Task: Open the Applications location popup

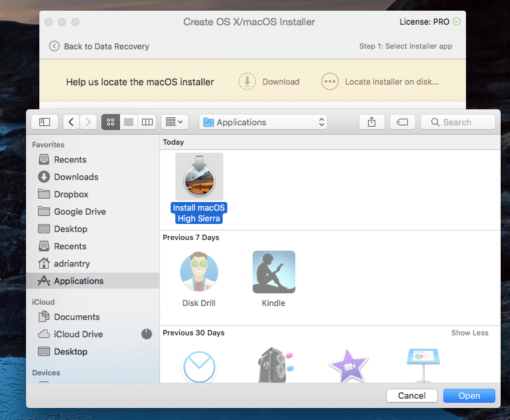Action: pyautogui.click(x=263, y=122)
